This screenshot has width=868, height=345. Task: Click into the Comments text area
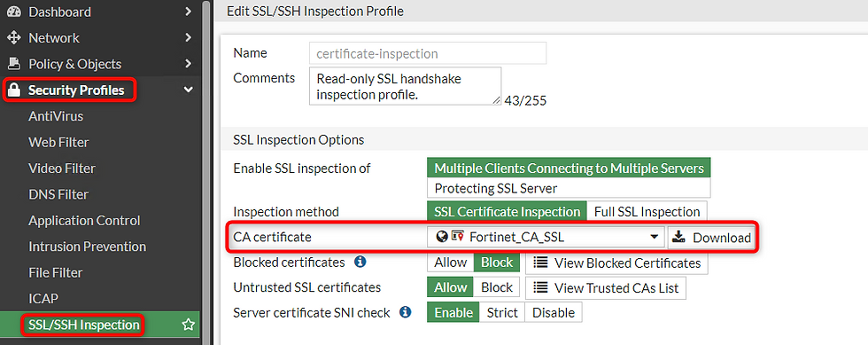(406, 86)
